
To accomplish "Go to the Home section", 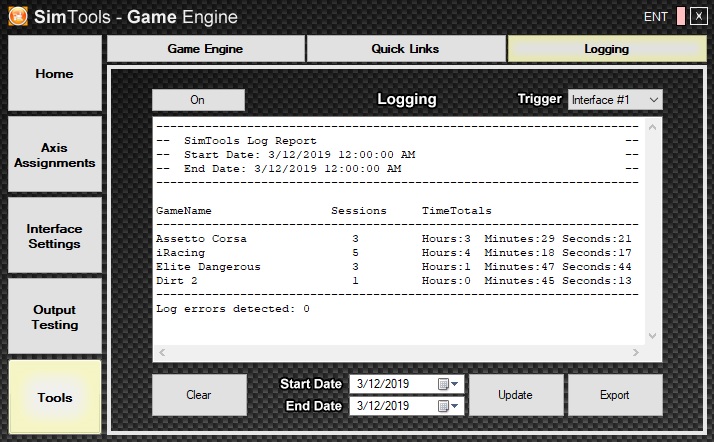I will tap(55, 73).
